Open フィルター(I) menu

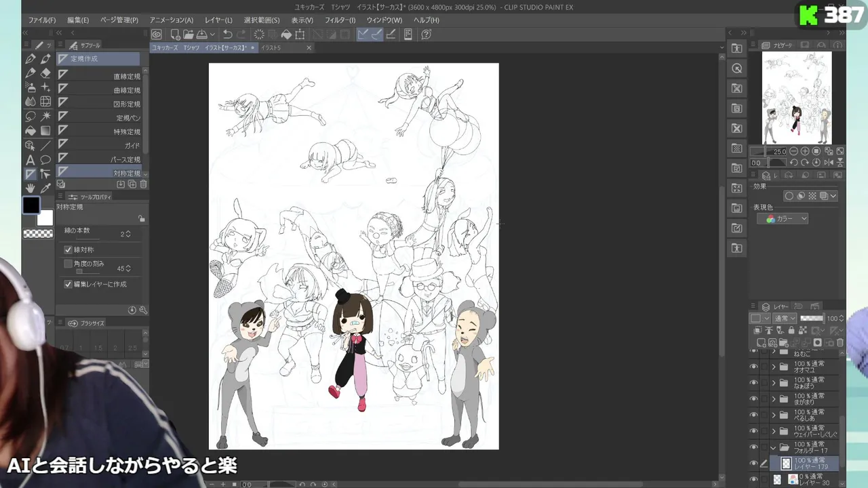pyautogui.click(x=340, y=20)
